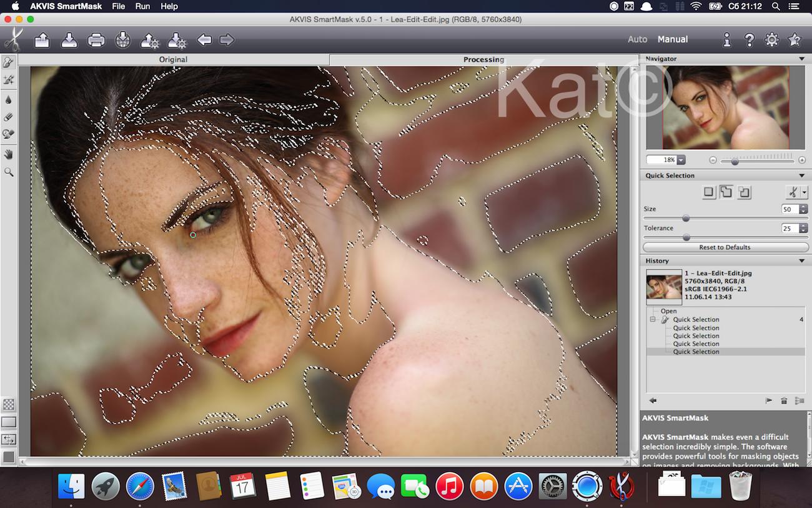Click the Undo left arrow

point(204,40)
